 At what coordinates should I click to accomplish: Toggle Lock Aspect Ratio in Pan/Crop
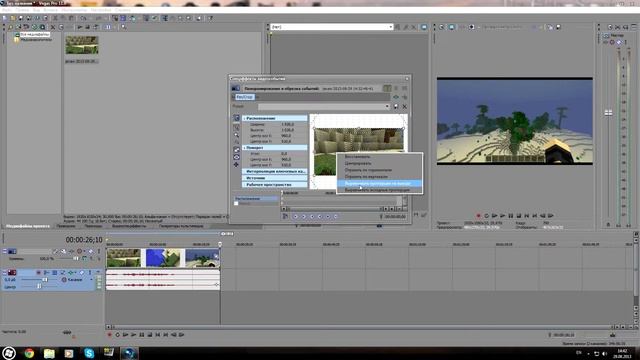[236, 149]
